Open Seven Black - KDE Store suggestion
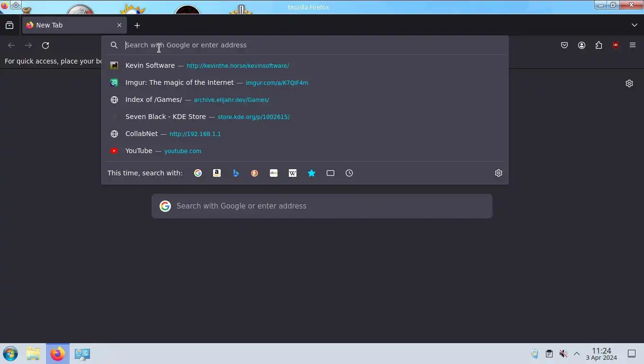 (305, 117)
